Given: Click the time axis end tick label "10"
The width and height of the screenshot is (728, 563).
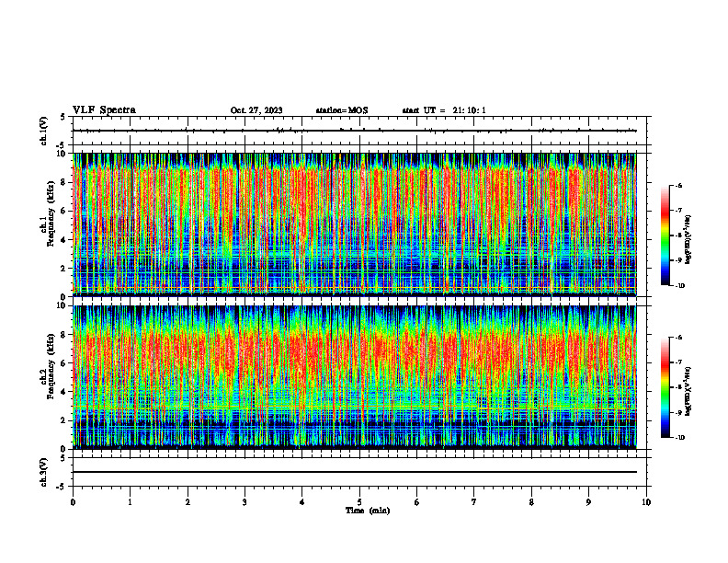Looking at the screenshot, I should tap(646, 502).
